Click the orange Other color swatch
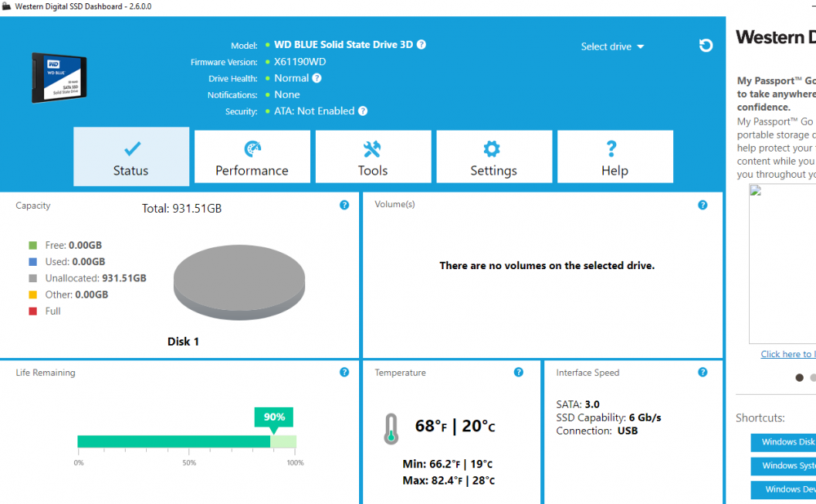 (x=33, y=294)
